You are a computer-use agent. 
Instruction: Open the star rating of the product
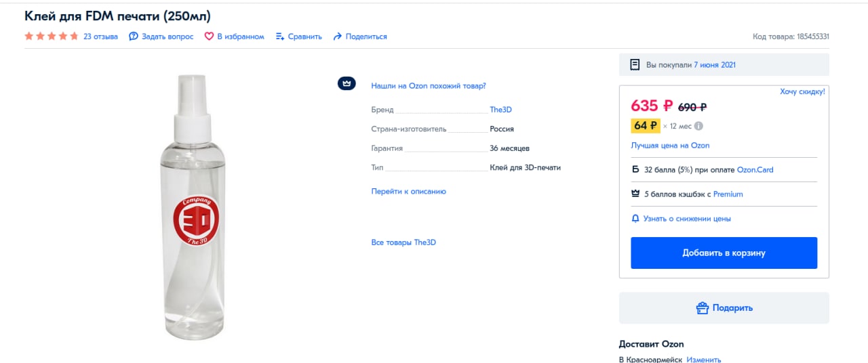click(52, 37)
